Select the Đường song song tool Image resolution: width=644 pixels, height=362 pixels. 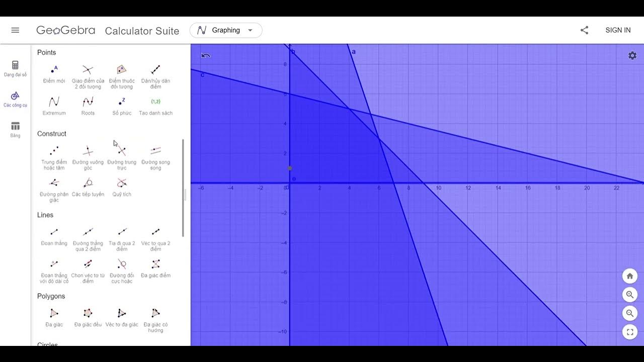[x=156, y=158]
